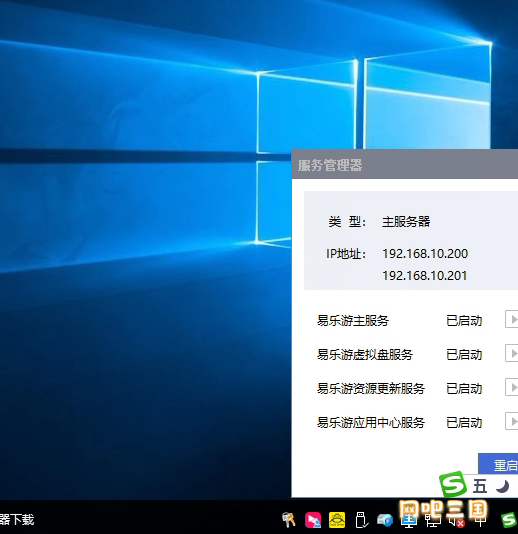Image resolution: width=518 pixels, height=534 pixels.
Task: Open the yellow driver tray icon
Action: tap(337, 520)
